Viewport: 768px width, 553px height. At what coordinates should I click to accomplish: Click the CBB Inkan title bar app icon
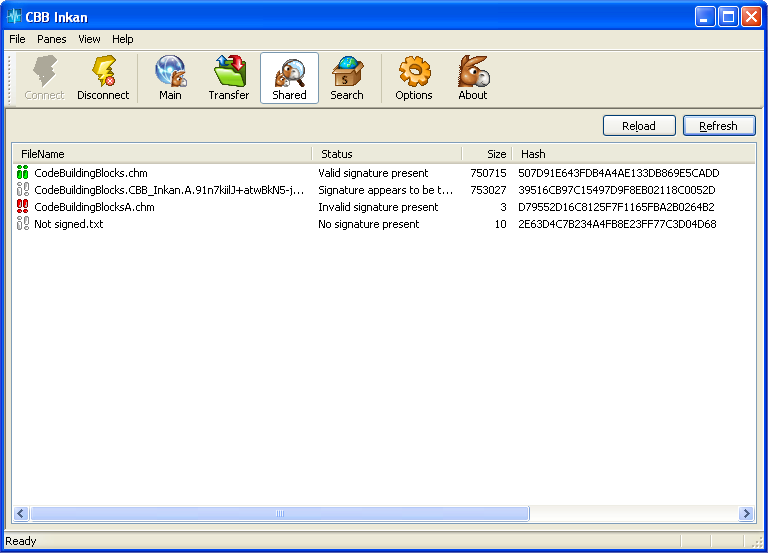[x=14, y=17]
